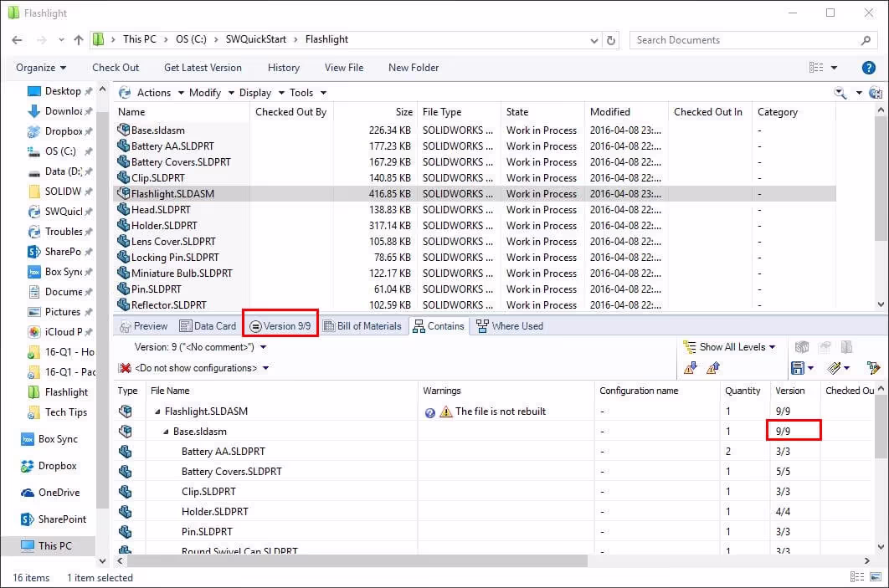This screenshot has width=889, height=588.
Task: Open the Do not show configurations dropdown
Action: tap(265, 368)
